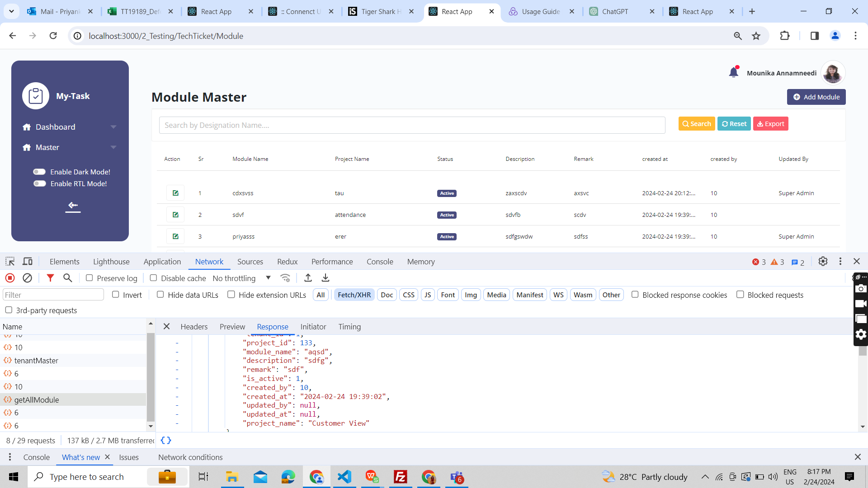Open the Preview tab of the request
This screenshot has width=868, height=488.
coord(232,326)
